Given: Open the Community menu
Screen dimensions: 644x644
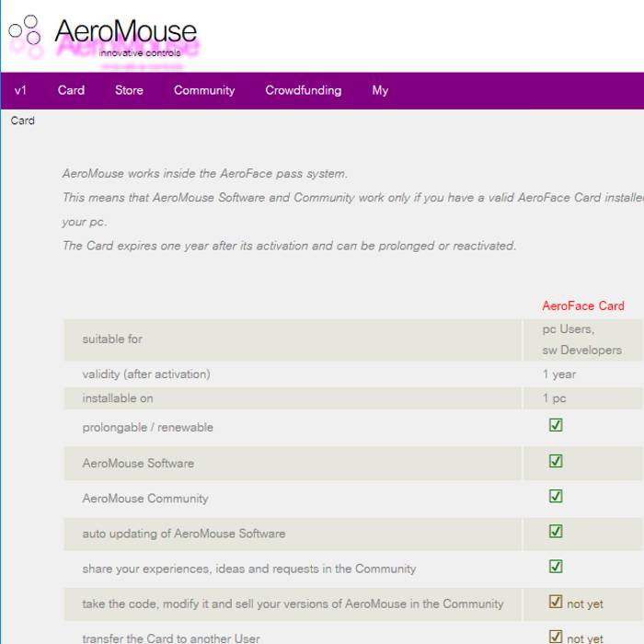Looking at the screenshot, I should point(204,90).
